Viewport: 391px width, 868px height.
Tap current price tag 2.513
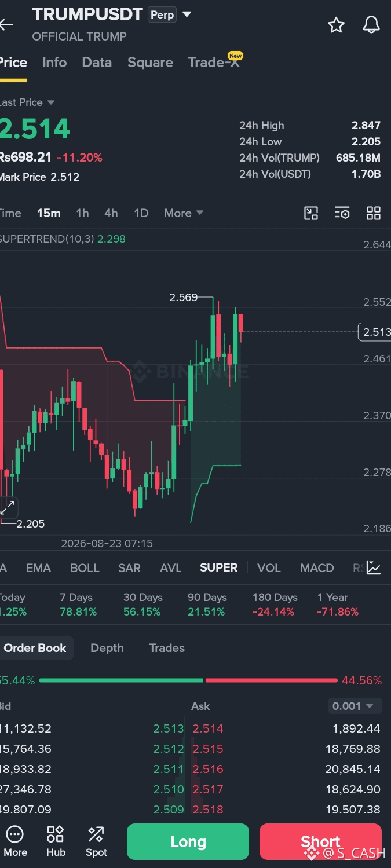click(374, 332)
